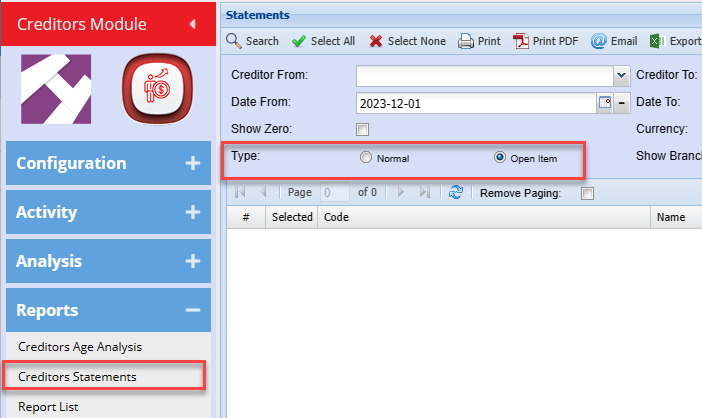Screen dimensions: 702x418
Task: Click in the Creditor From input field
Action: tap(484, 76)
